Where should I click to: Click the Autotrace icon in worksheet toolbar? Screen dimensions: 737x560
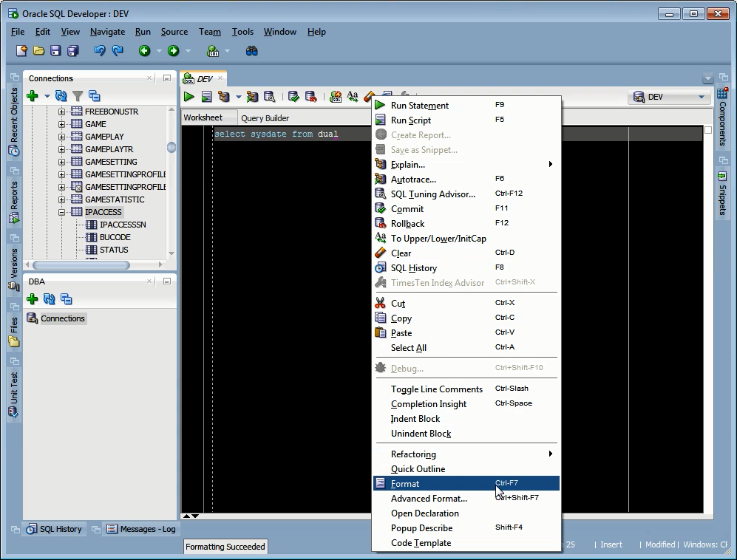[252, 97]
